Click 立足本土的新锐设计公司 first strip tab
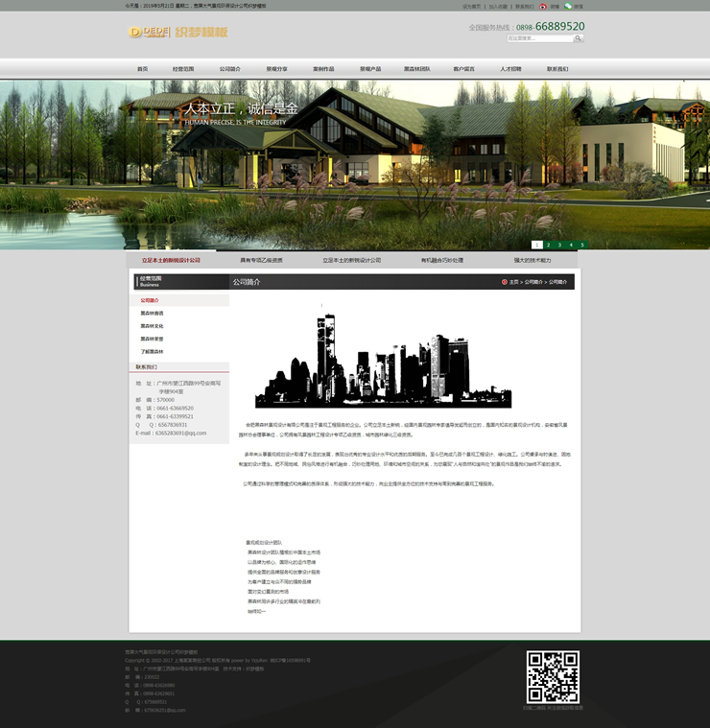Image resolution: width=710 pixels, height=728 pixels. point(171,260)
